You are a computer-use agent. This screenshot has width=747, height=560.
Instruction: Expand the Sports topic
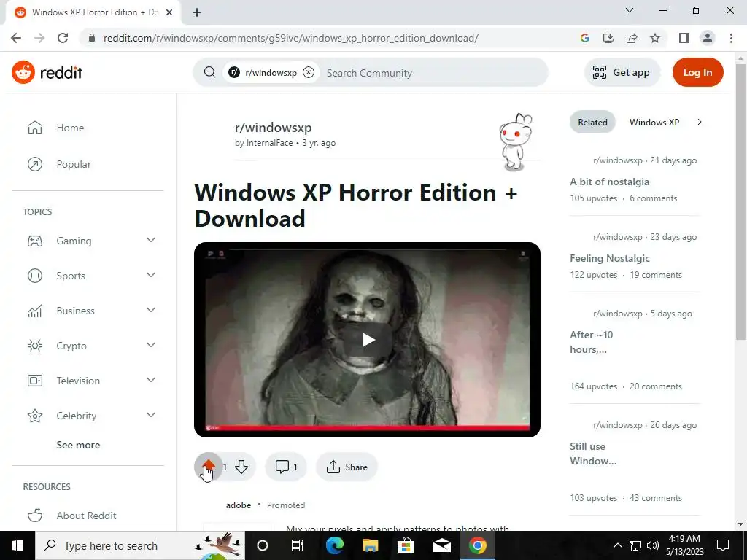click(150, 275)
